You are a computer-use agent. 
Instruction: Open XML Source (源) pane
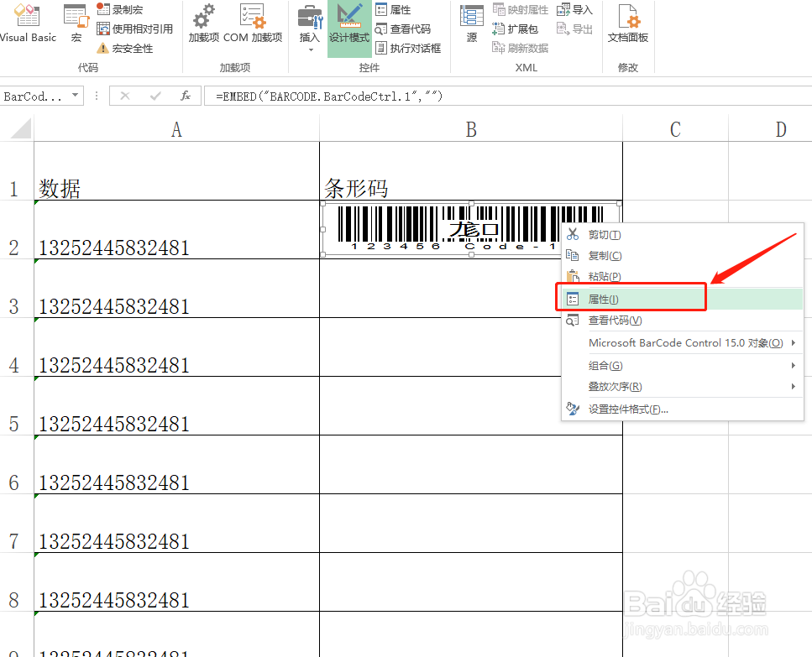coord(472,23)
